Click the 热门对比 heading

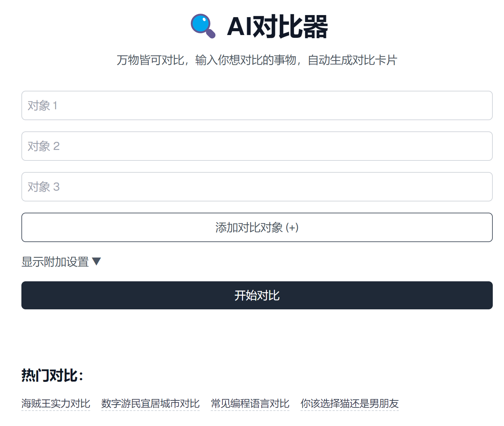[x=53, y=376]
